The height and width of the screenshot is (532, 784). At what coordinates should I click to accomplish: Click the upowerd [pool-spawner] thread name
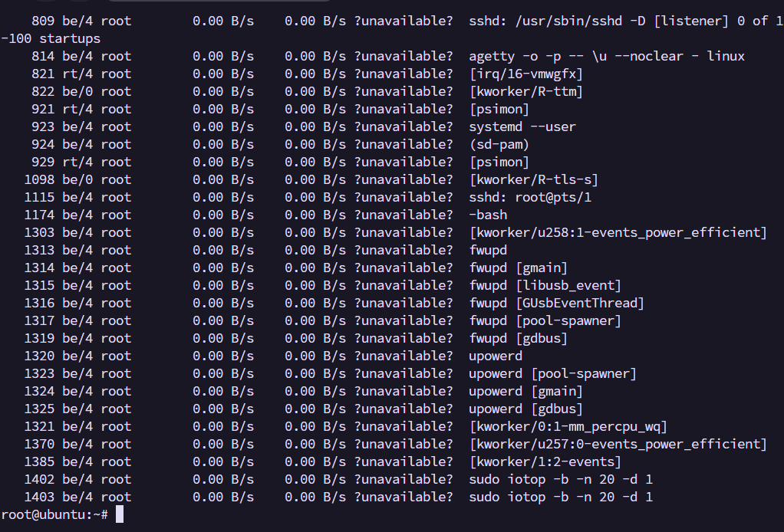552,373
